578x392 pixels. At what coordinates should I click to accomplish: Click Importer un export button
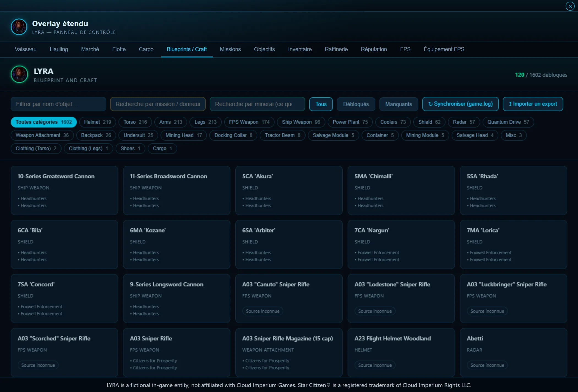tap(533, 104)
